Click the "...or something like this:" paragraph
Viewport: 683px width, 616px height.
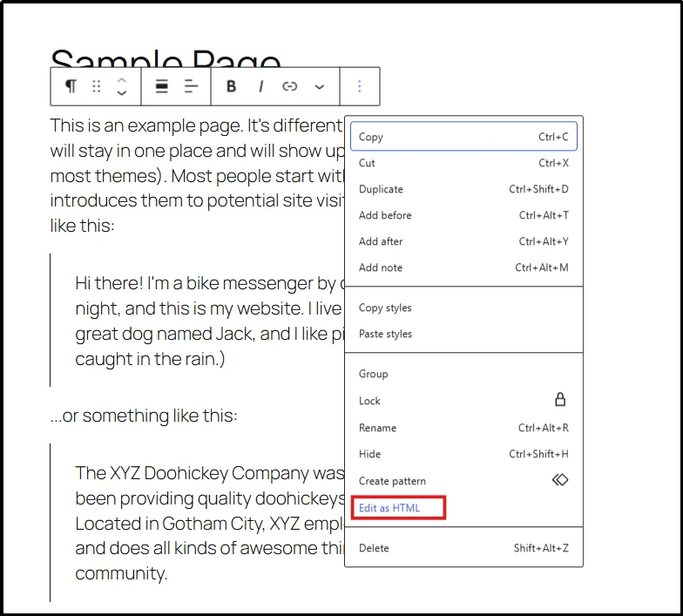tap(144, 416)
